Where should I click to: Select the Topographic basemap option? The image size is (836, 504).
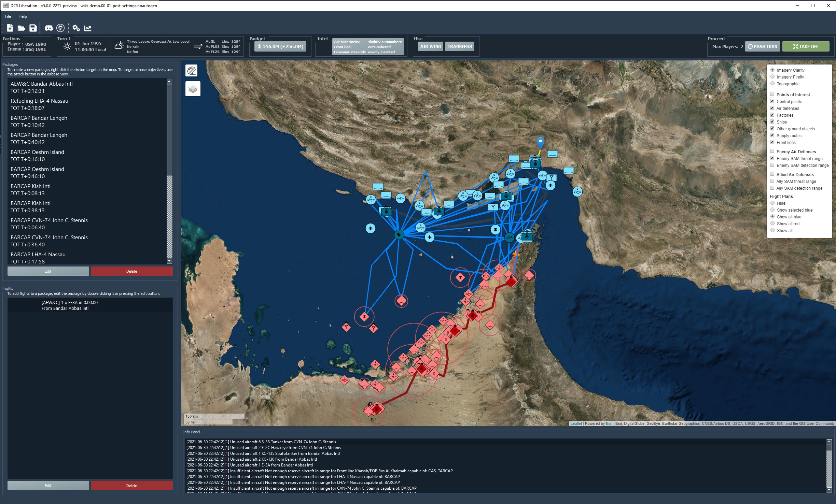pos(772,84)
